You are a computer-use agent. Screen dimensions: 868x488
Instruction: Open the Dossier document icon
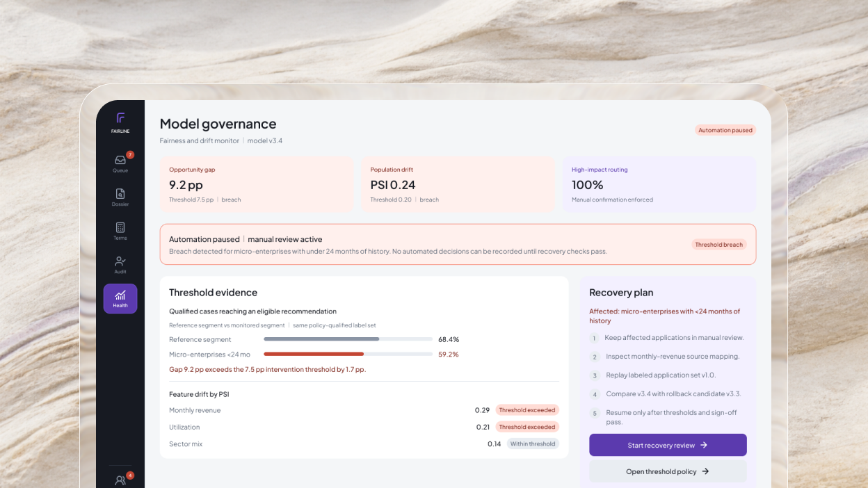point(120,194)
